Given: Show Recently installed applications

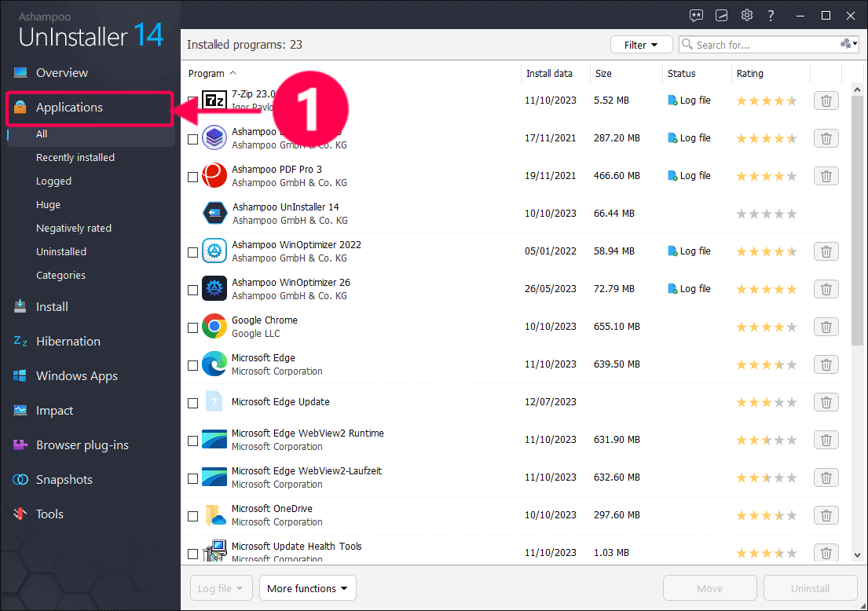Looking at the screenshot, I should click(75, 158).
